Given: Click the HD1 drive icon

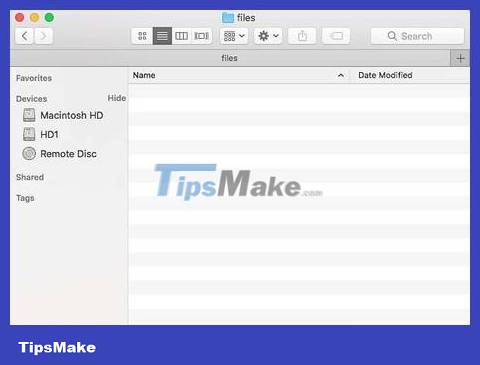Looking at the screenshot, I should [29, 134].
